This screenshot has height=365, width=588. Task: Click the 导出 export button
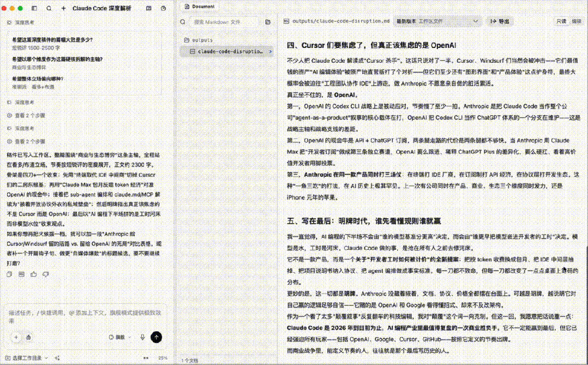(x=500, y=21)
